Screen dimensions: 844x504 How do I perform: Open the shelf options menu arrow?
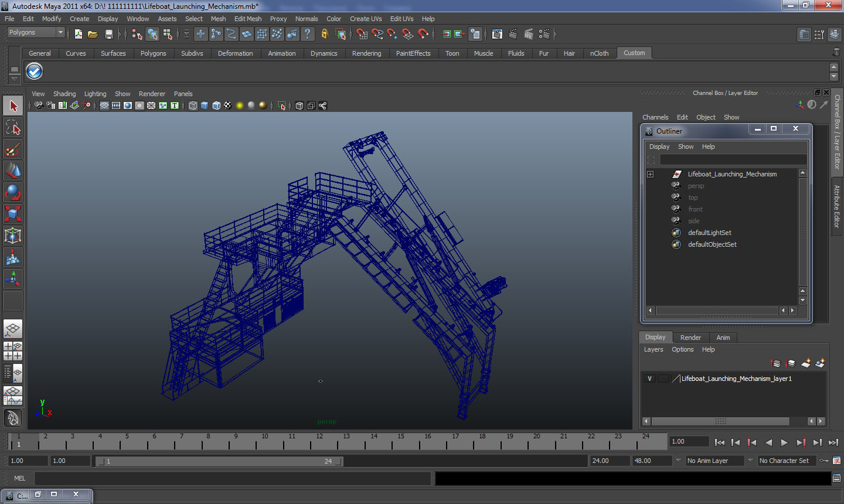click(15, 78)
